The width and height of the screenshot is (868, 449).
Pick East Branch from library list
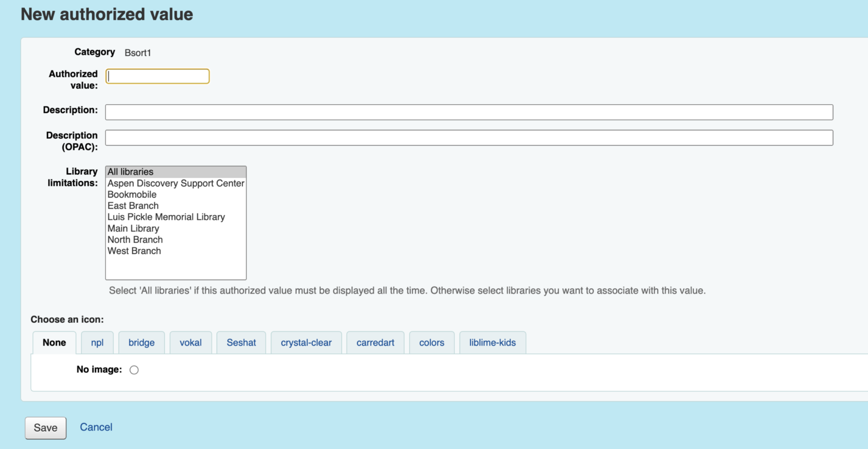[133, 206]
